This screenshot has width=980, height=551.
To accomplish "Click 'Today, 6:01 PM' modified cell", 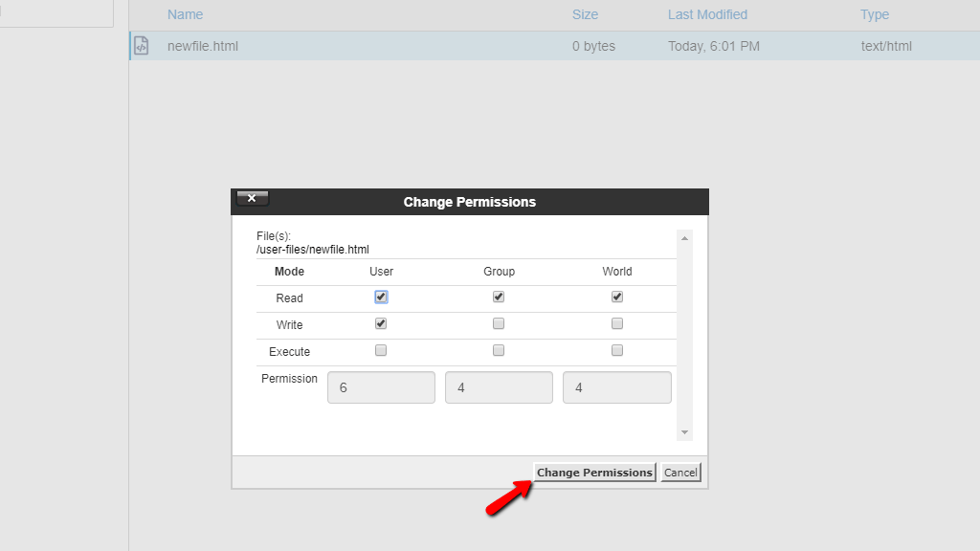I will point(714,46).
